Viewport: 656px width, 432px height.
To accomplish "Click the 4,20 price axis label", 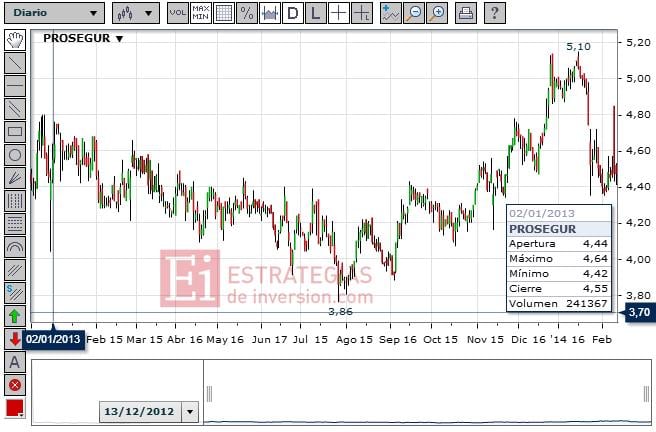I will coord(638,223).
